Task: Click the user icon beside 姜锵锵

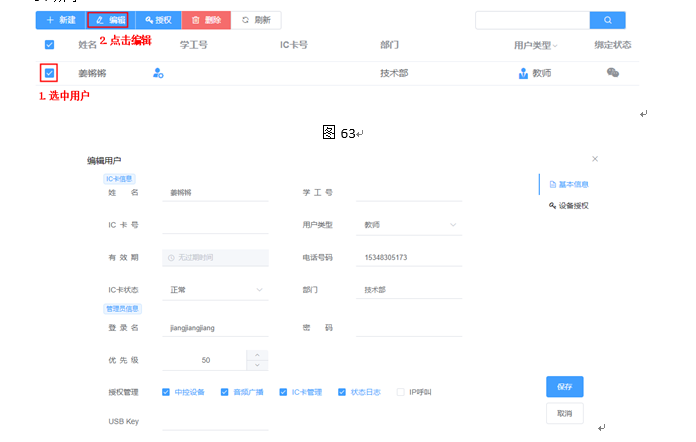Action: (x=157, y=73)
